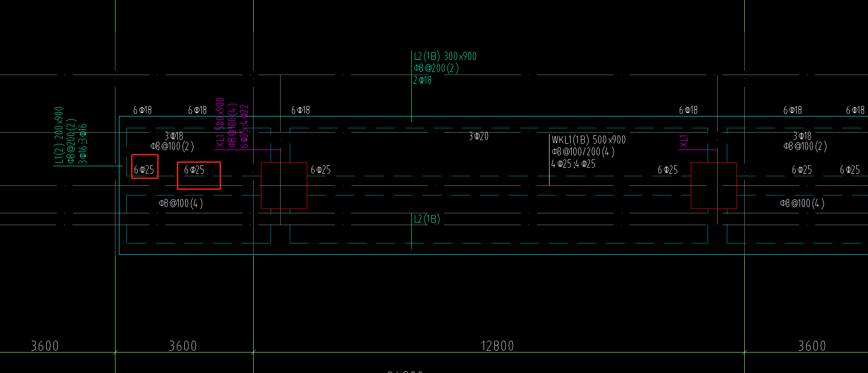Screen dimensions: 868x373
Task: Click the standalone magenta 'XL1' label without dimensions
Action: [x=684, y=141]
